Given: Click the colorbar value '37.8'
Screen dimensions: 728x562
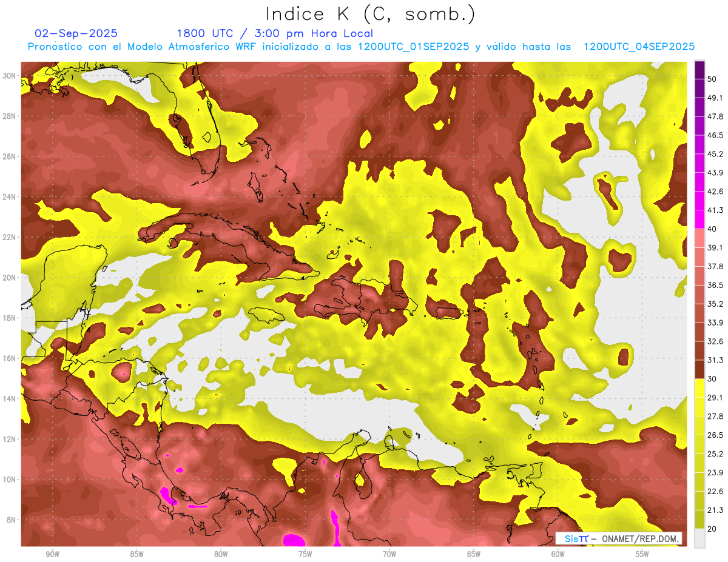Looking at the screenshot, I should coord(715,267).
